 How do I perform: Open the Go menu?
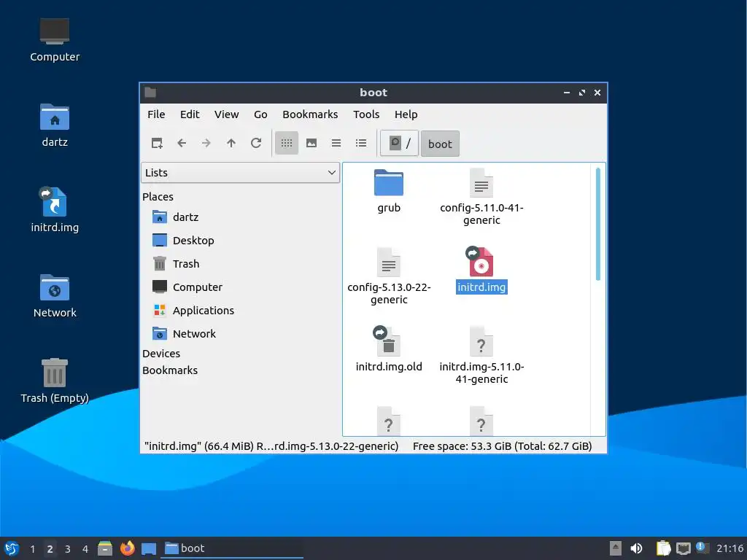260,114
